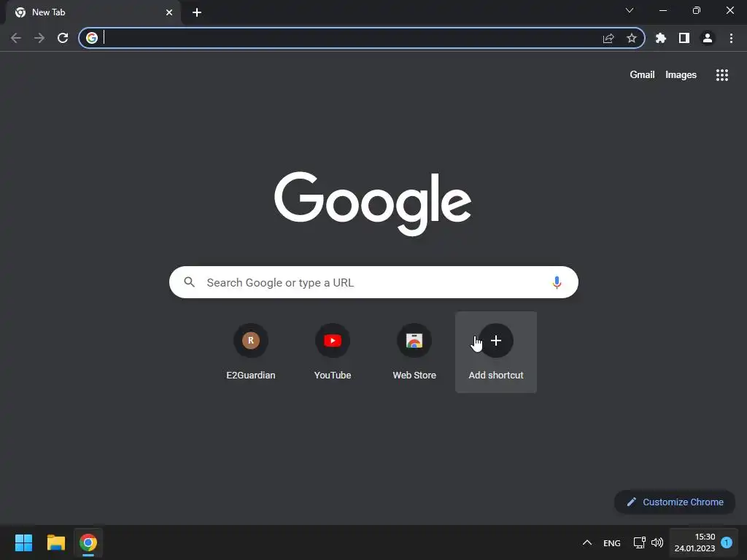This screenshot has height=560, width=747.
Task: Open the YouTube shortcut
Action: pyautogui.click(x=333, y=352)
